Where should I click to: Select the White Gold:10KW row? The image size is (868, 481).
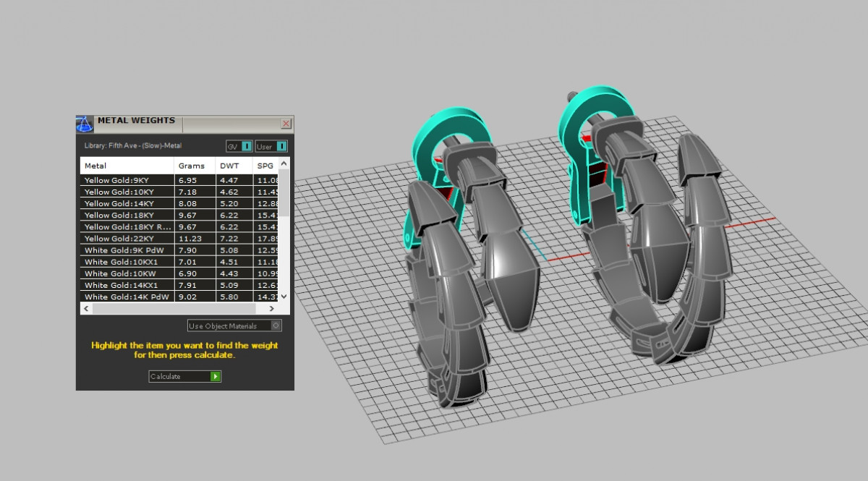[x=127, y=273]
